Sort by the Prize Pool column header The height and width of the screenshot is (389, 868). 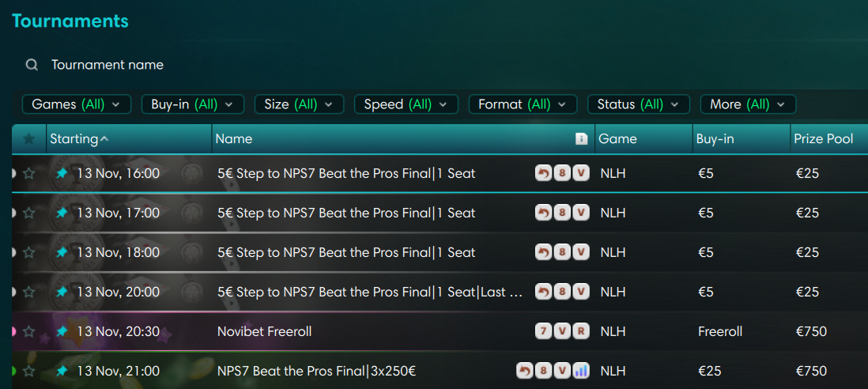823,139
